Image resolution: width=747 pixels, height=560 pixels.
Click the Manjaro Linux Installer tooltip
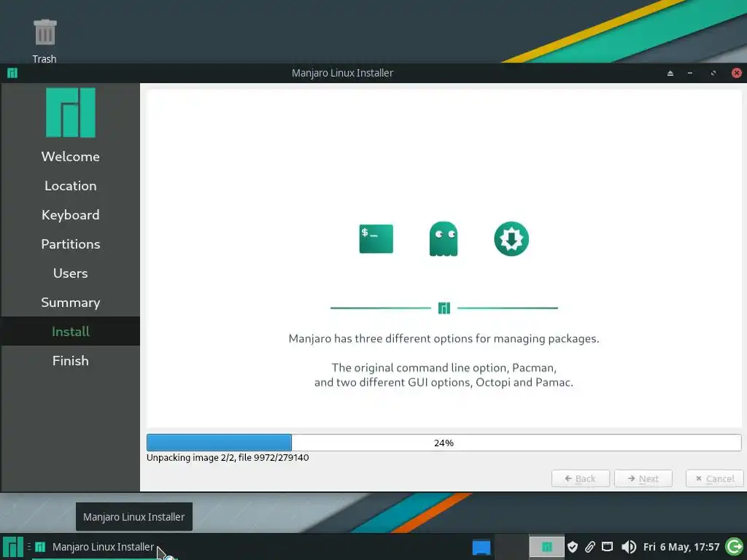click(134, 517)
